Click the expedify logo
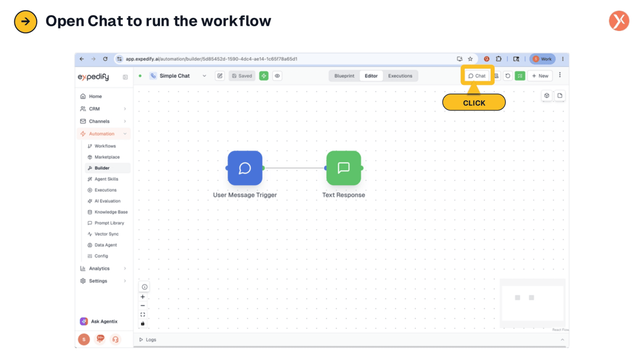The height and width of the screenshot is (362, 644). (x=93, y=77)
